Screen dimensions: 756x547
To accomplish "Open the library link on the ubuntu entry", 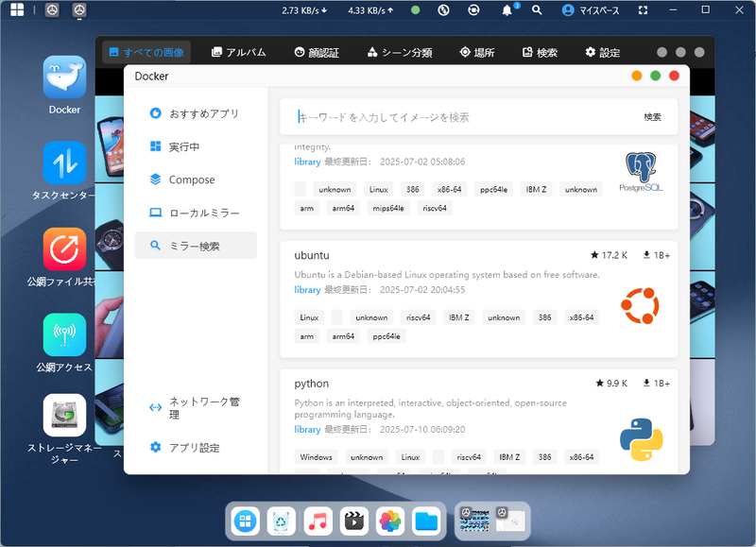I will (306, 290).
